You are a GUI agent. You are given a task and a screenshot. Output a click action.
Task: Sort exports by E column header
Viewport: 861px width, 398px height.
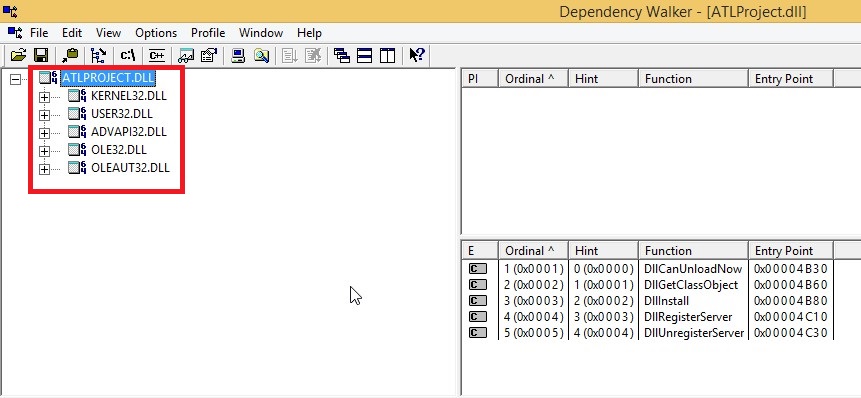(x=480, y=251)
